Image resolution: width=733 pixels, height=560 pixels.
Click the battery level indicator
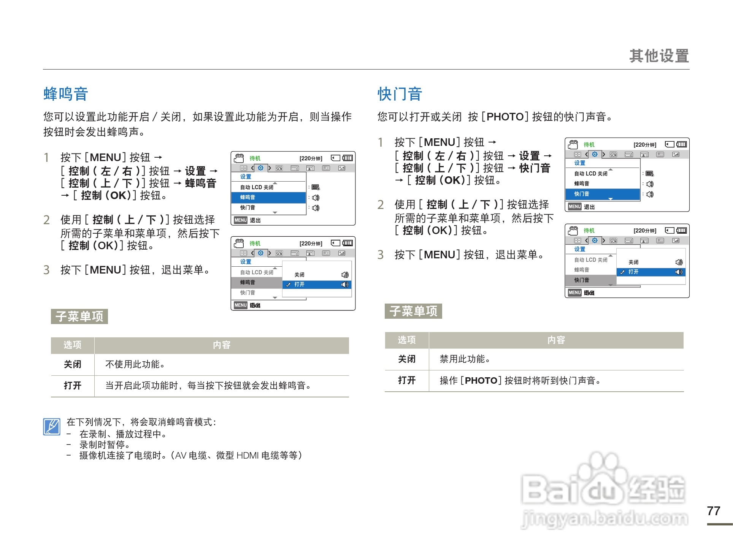point(348,158)
